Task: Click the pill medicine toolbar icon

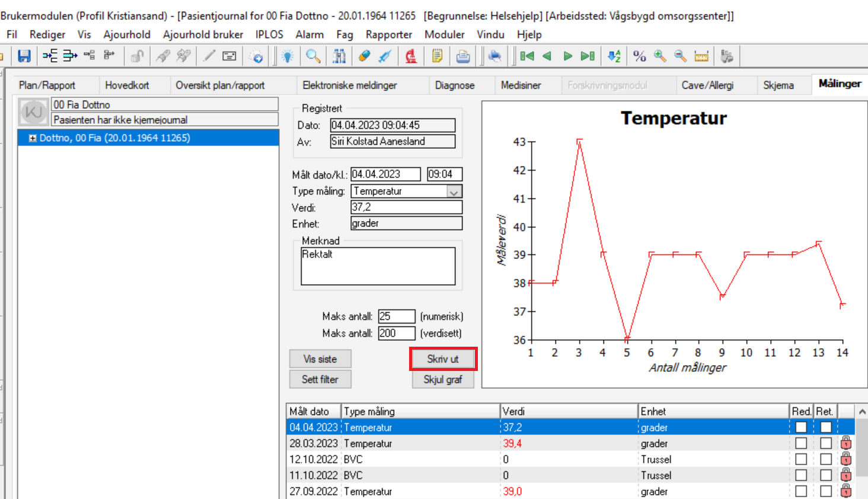Action: coord(365,56)
